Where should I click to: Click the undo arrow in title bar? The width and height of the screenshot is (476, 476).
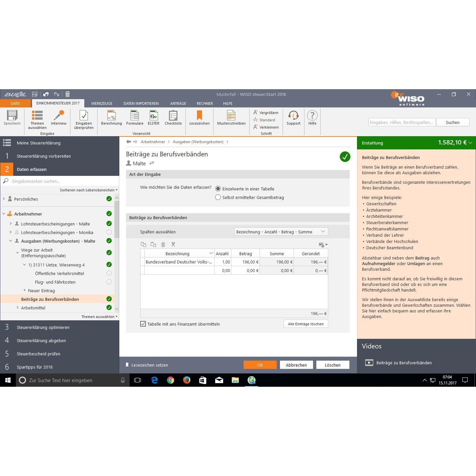[46, 94]
